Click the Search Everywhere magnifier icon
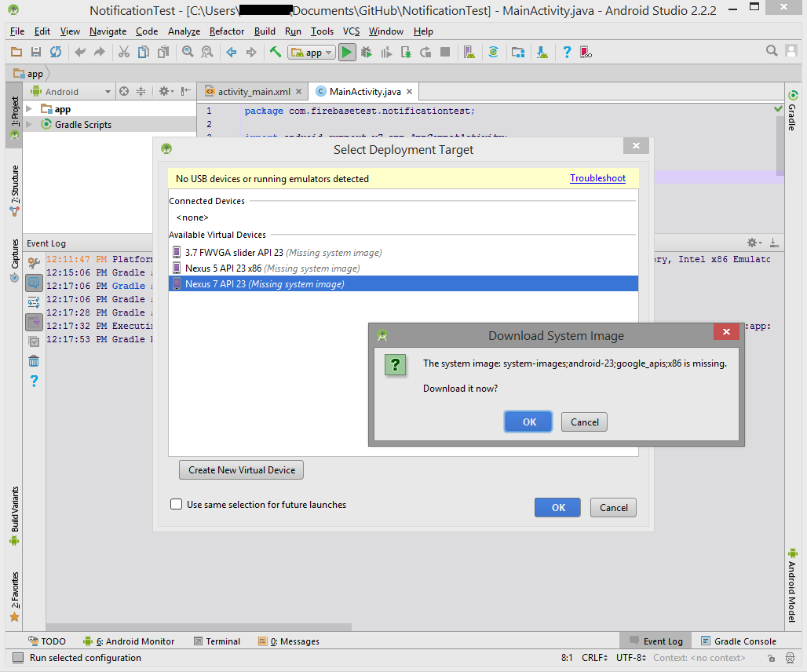Viewport: 807px width, 672px height. tap(772, 51)
